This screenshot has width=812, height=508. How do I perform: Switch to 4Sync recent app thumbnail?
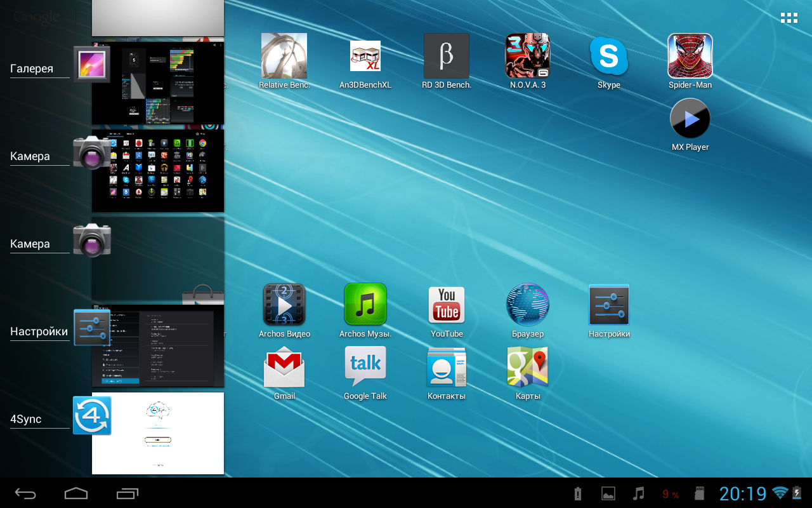pyautogui.click(x=158, y=433)
